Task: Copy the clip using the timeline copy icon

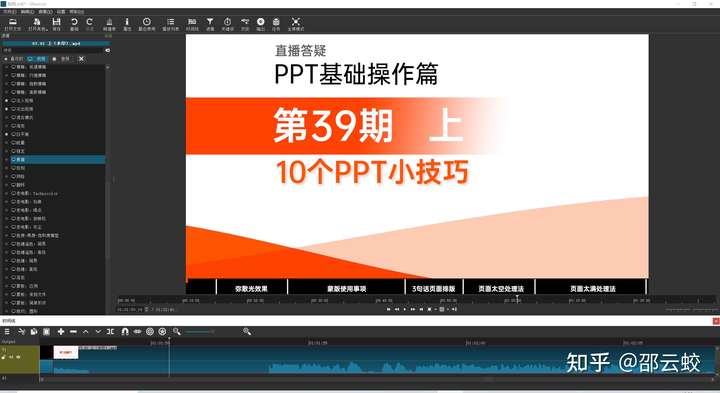Action: pyautogui.click(x=34, y=331)
